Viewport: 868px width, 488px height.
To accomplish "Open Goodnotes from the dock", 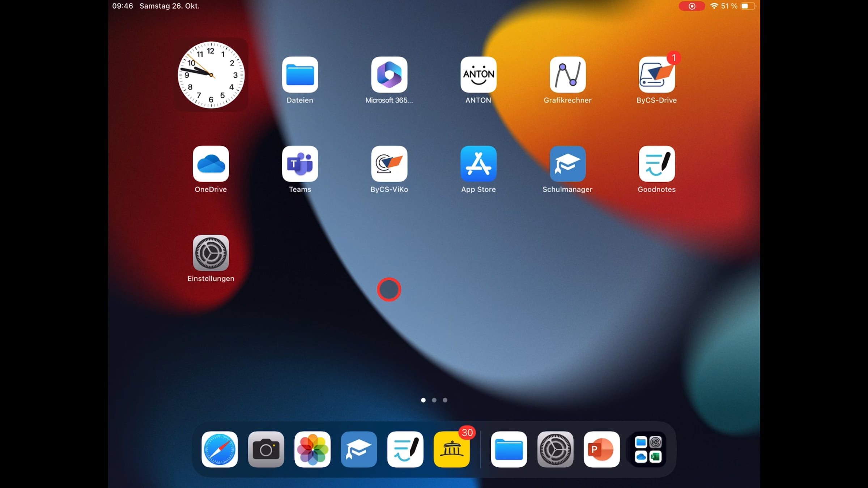I will [x=405, y=449].
